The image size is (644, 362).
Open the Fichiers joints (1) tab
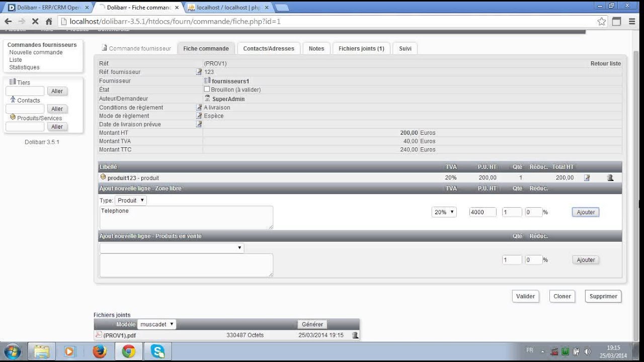point(361,49)
